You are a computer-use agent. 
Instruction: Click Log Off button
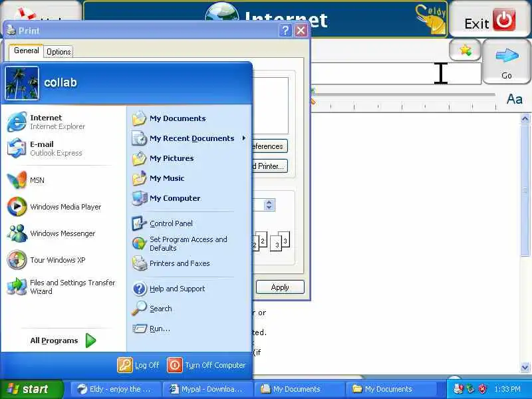point(138,365)
